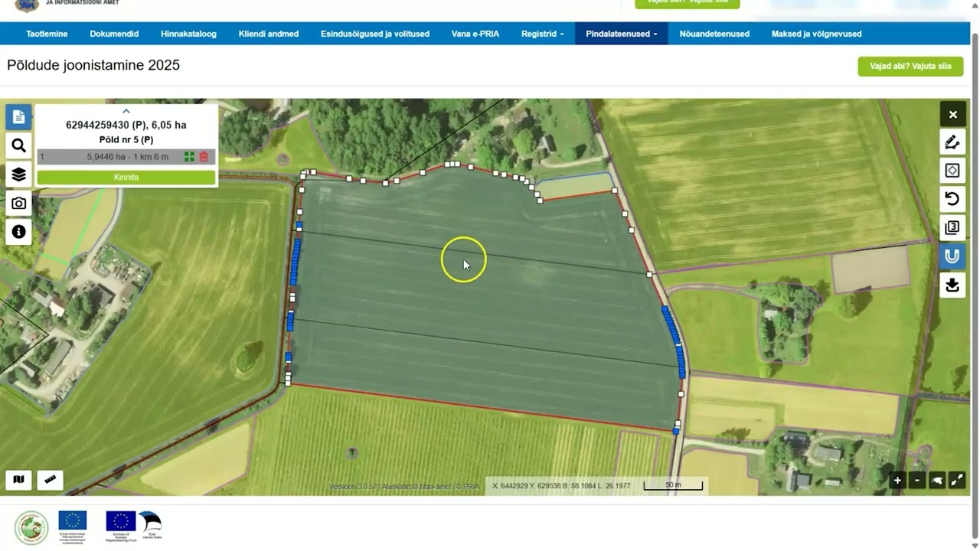Select the diamond square shape tool

pos(952,171)
